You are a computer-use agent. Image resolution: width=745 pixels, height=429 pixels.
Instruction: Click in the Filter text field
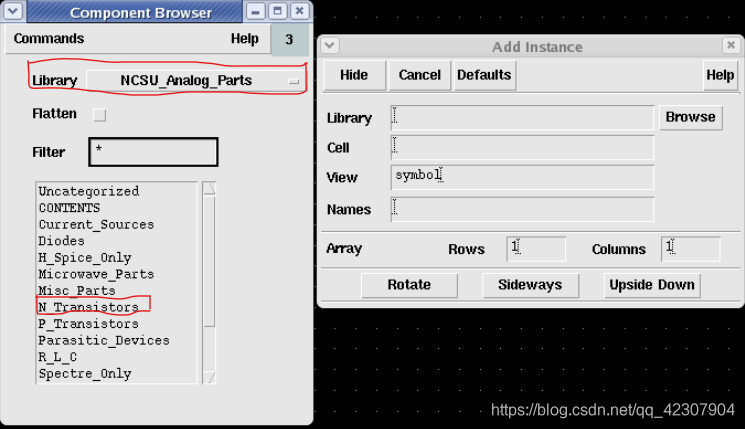click(152, 152)
